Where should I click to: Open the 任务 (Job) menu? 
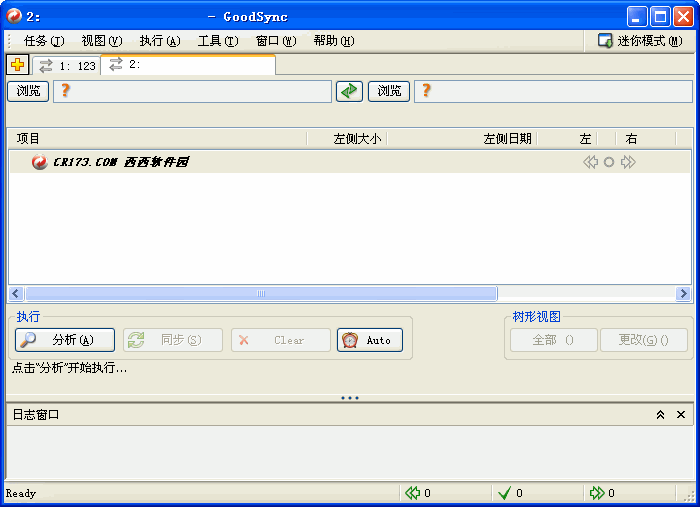click(x=43, y=41)
